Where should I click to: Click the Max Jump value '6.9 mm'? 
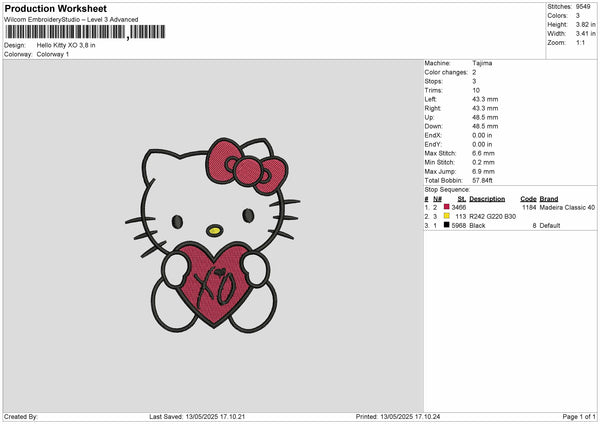point(483,172)
